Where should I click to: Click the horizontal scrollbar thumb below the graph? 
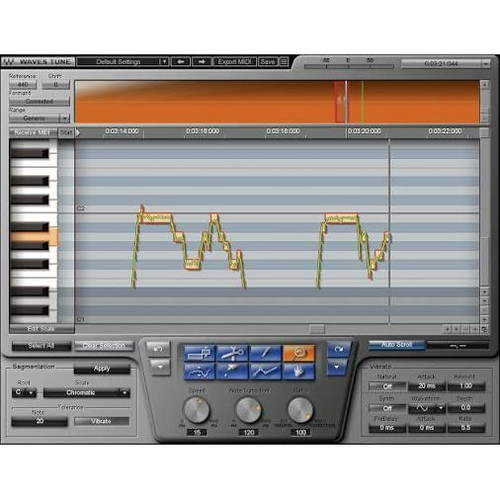click(317, 329)
